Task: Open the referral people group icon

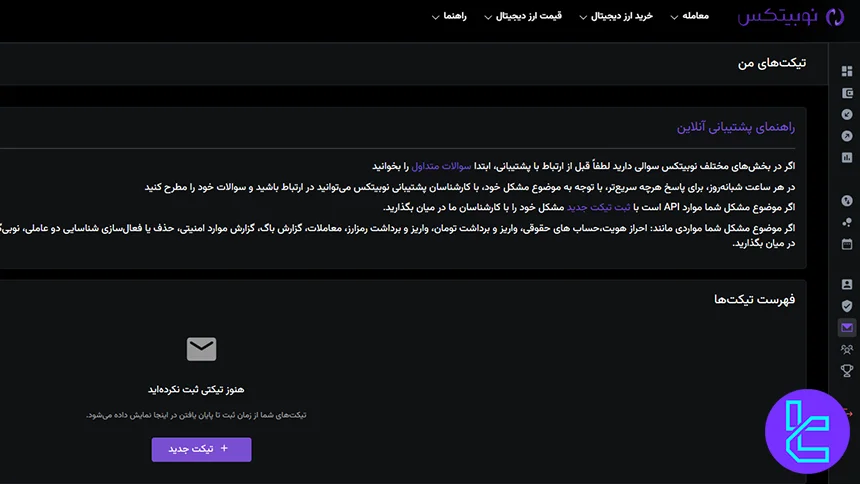Action: [x=847, y=350]
